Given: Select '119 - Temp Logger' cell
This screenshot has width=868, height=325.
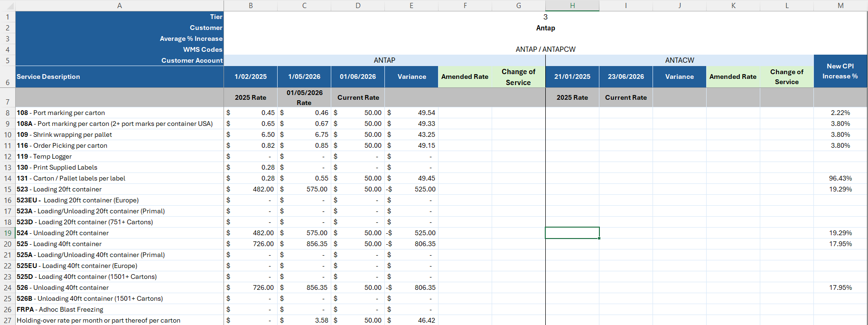Looking at the screenshot, I should 120,156.
